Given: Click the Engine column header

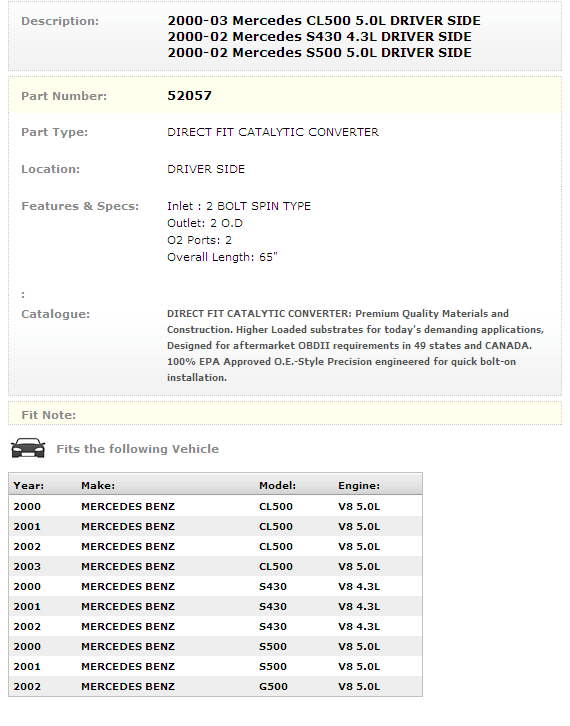Looking at the screenshot, I should (x=359, y=485).
